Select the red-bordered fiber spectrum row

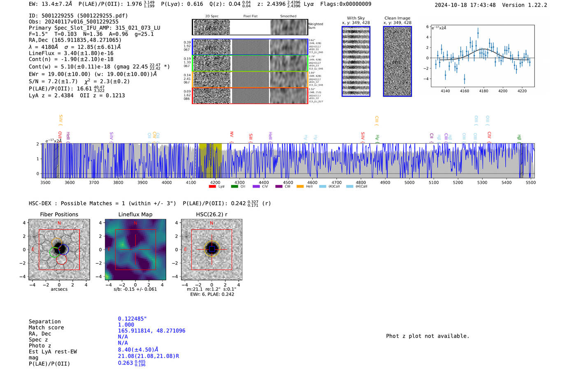(250, 95)
